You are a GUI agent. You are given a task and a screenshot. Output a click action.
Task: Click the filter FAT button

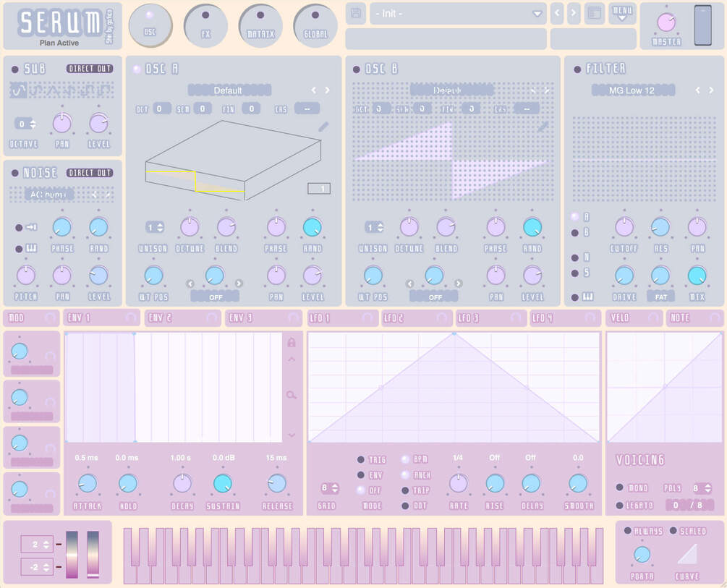[x=660, y=297]
